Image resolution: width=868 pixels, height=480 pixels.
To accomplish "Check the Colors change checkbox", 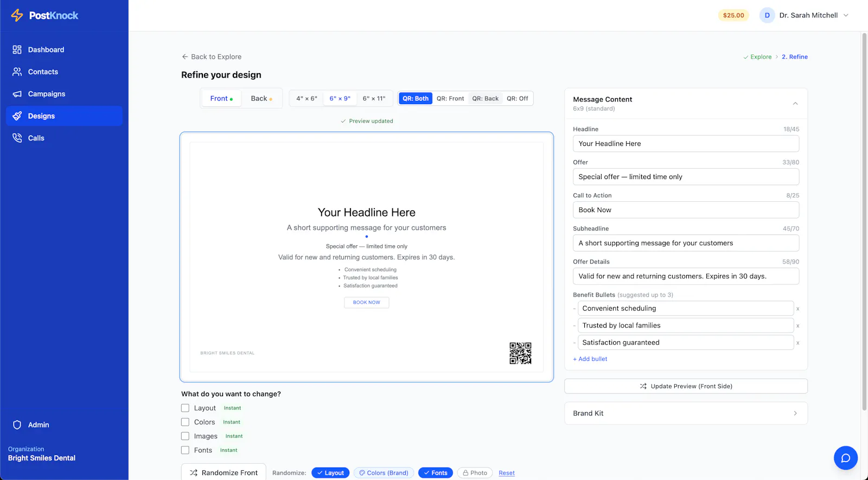I will point(185,422).
